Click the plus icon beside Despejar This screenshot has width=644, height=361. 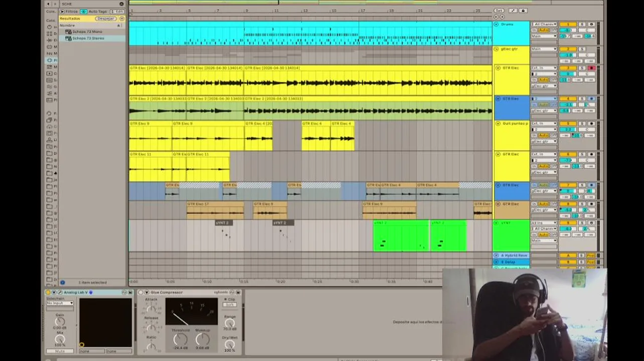pyautogui.click(x=122, y=19)
